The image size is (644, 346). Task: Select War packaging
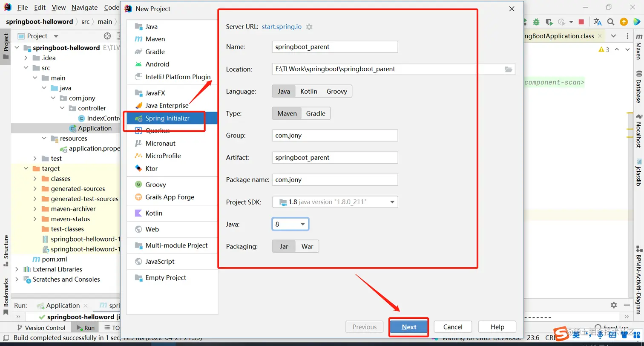tap(307, 246)
